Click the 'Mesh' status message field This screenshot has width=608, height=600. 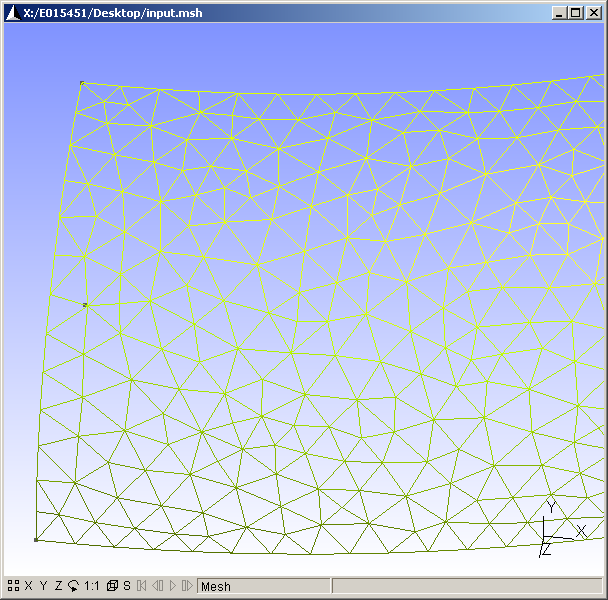(264, 586)
